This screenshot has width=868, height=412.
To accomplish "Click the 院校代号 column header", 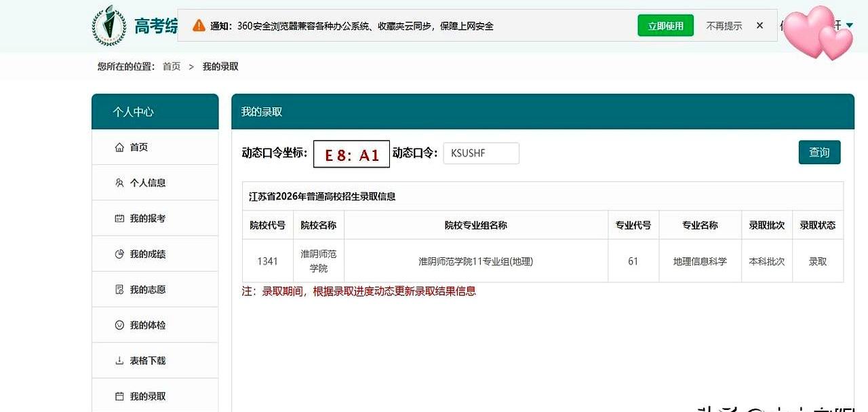I will [x=268, y=225].
